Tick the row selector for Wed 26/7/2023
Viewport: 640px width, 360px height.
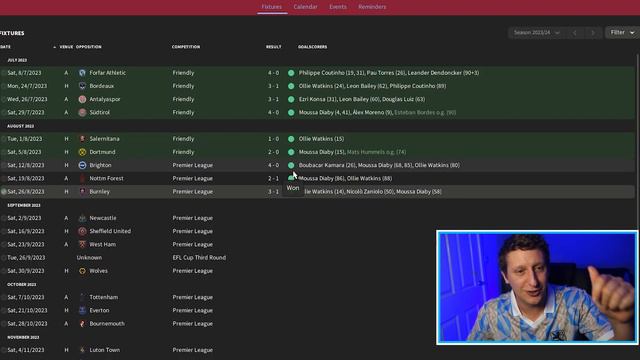pos(3,99)
